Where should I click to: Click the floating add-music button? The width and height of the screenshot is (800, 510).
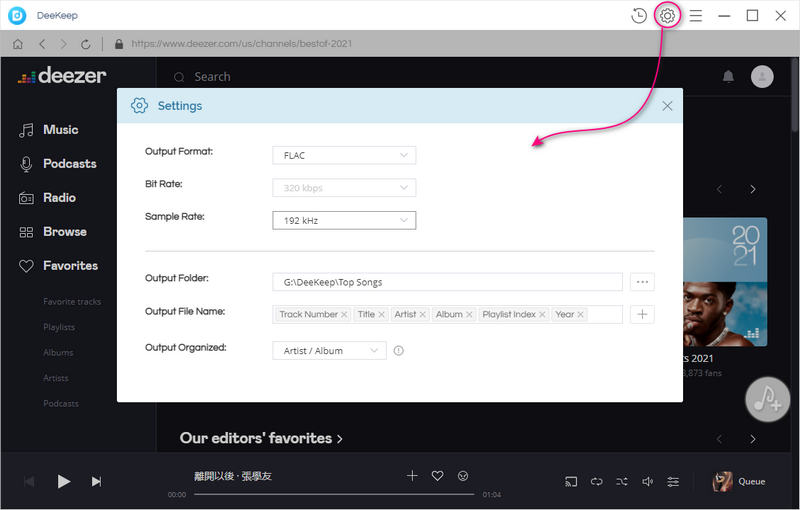click(x=767, y=399)
